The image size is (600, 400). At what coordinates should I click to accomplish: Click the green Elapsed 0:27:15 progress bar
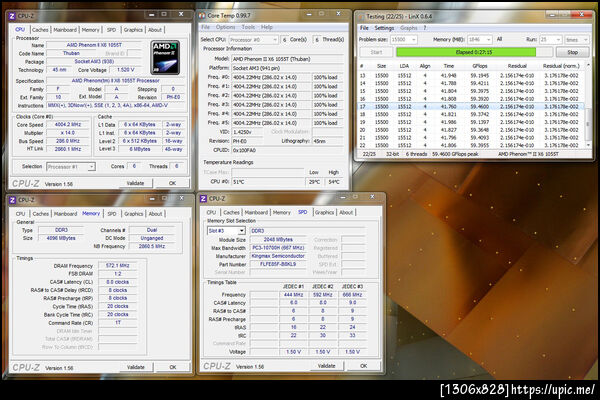click(x=474, y=52)
